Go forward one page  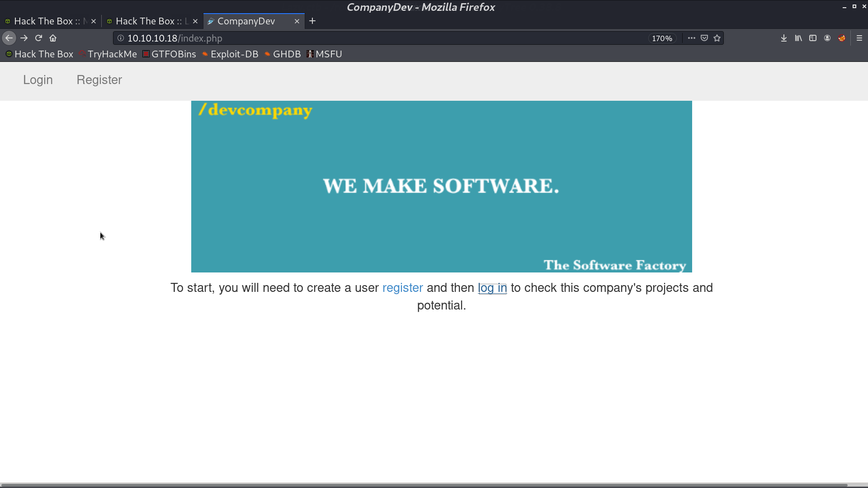click(x=24, y=38)
